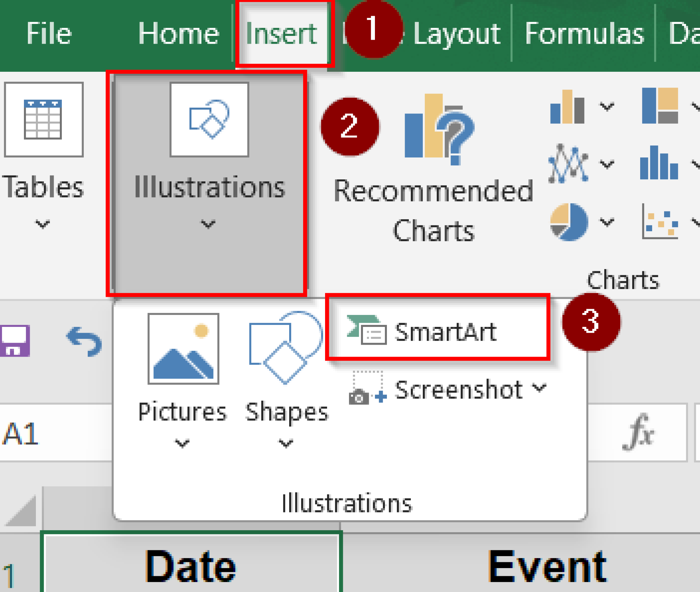Open the Tables dropdown
The image size is (700, 592).
42,224
